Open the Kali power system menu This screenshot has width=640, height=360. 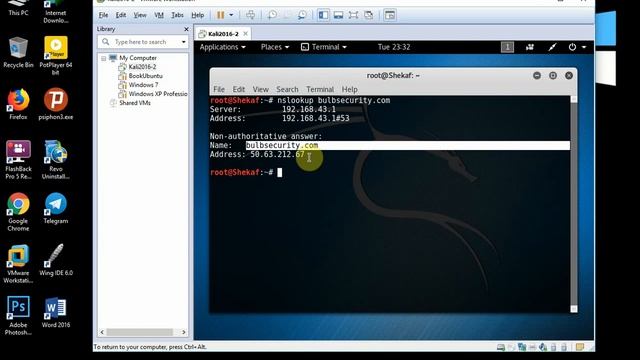(577, 47)
